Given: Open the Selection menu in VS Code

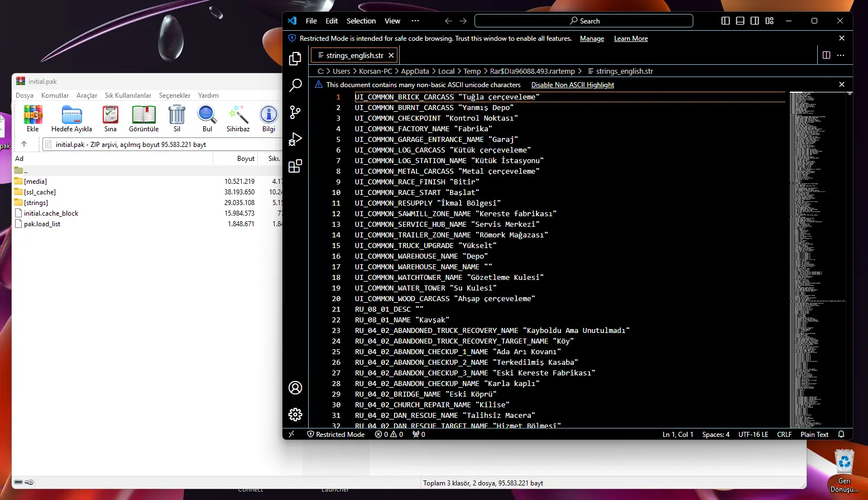Looking at the screenshot, I should [x=361, y=21].
